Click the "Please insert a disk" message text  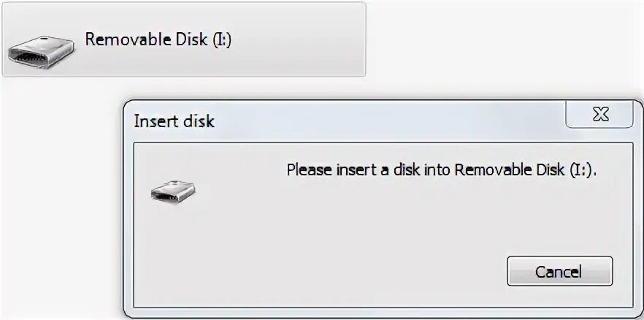pyautogui.click(x=441, y=170)
